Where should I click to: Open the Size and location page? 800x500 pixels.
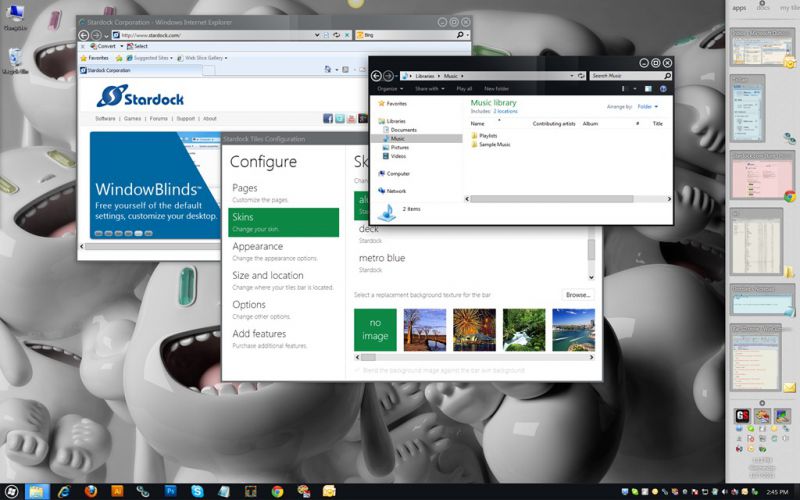[x=267, y=275]
